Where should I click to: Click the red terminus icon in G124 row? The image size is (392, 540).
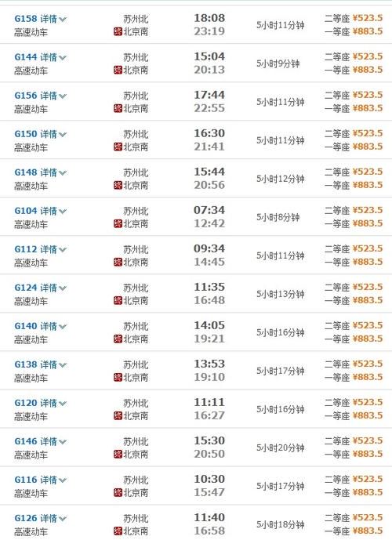pyautogui.click(x=118, y=301)
